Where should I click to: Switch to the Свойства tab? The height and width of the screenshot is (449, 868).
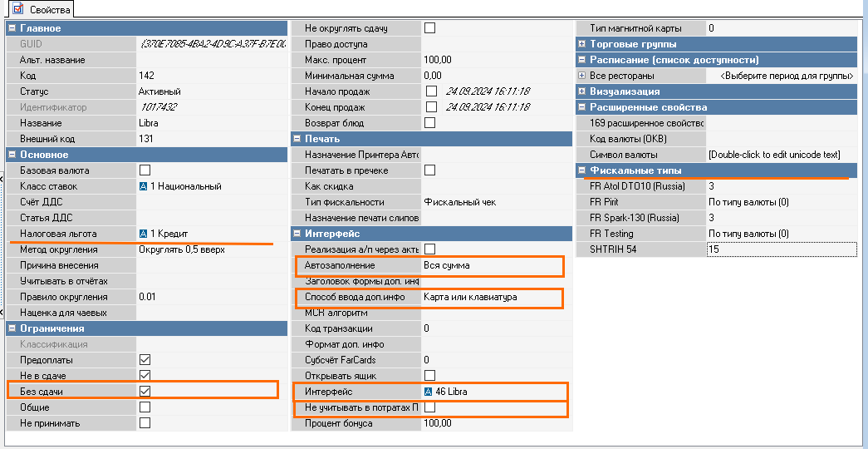tap(42, 9)
